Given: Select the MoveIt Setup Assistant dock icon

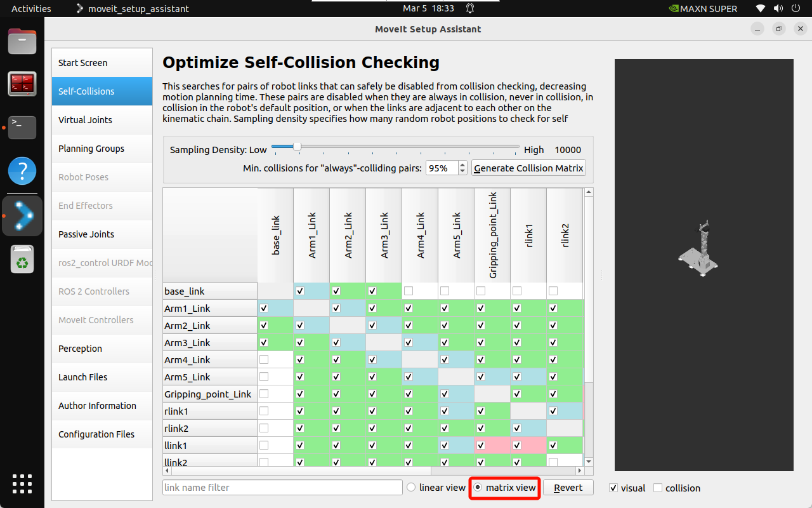Looking at the screenshot, I should pos(22,215).
